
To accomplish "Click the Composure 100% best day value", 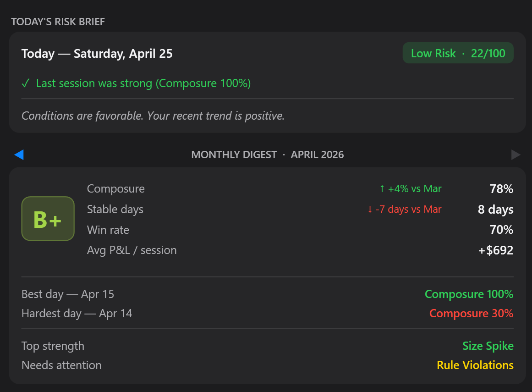I will click(469, 294).
